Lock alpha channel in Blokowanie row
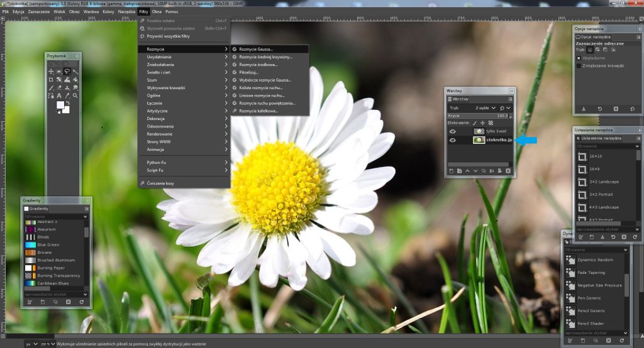This screenshot has height=348, width=644. (x=491, y=122)
